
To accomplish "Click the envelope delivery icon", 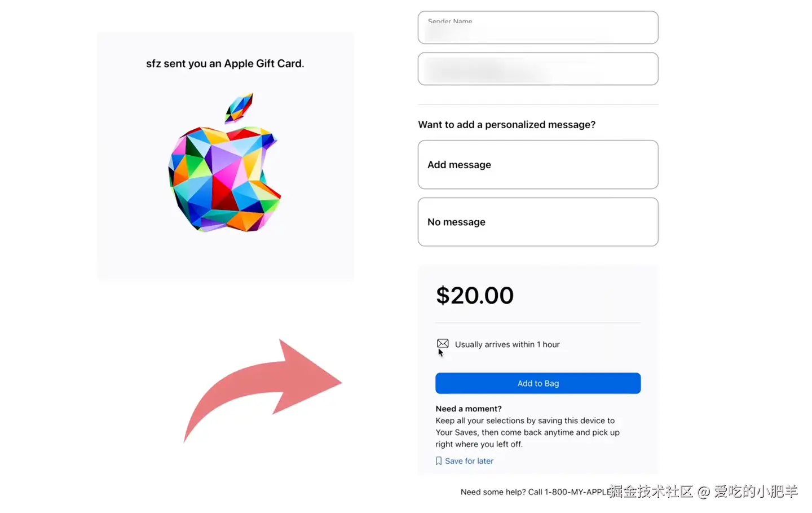I will [443, 344].
